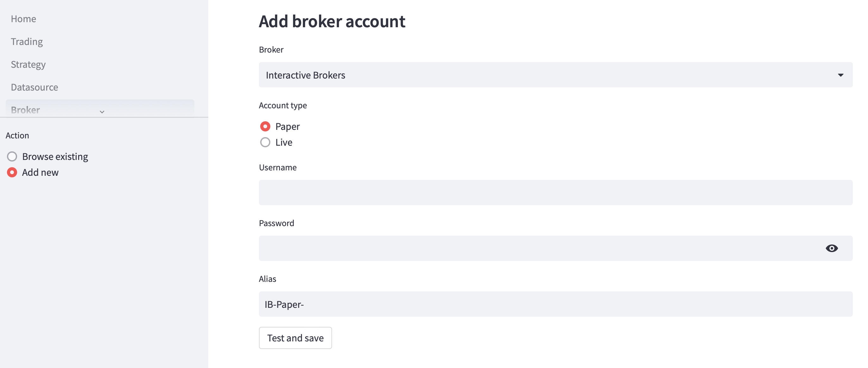Select Home in the sidebar
The image size is (868, 368).
click(x=23, y=19)
